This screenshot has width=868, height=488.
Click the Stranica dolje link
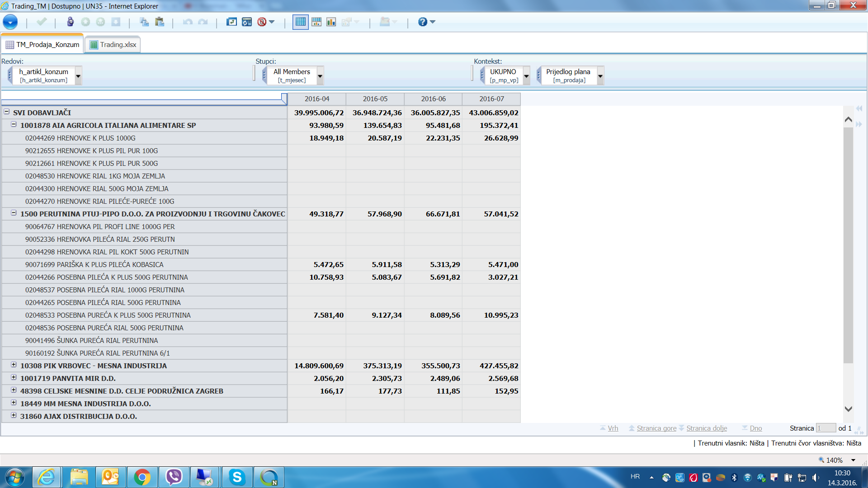click(x=706, y=428)
